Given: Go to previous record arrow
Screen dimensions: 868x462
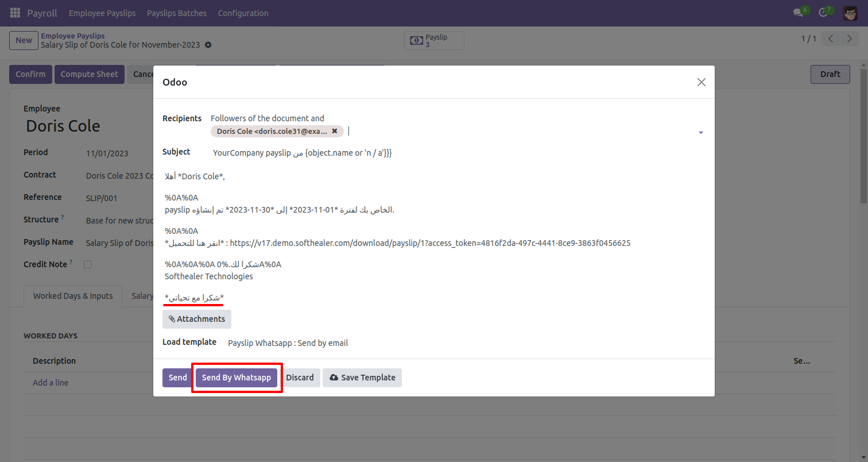Looking at the screenshot, I should click(x=831, y=39).
